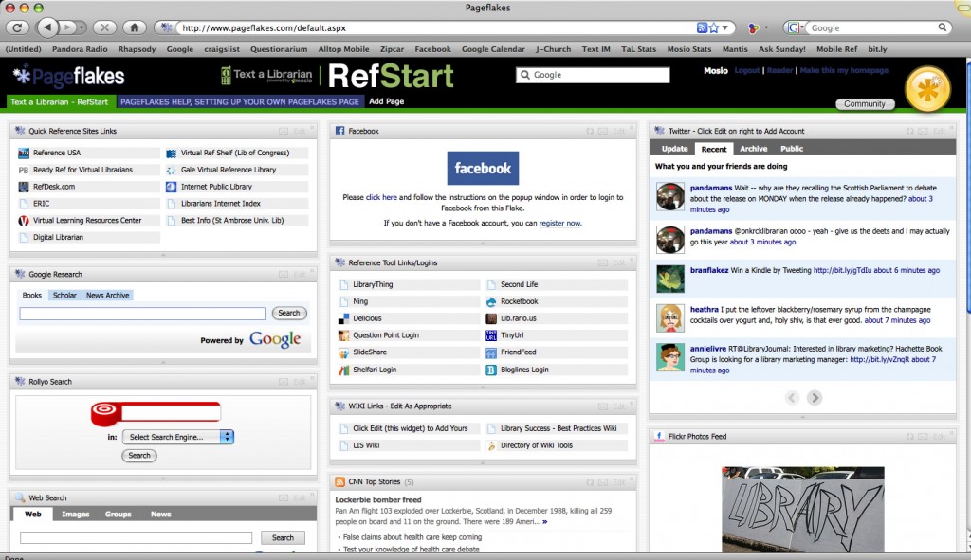Click the RSS feed icon in address bar
The image size is (971, 560).
(x=702, y=27)
